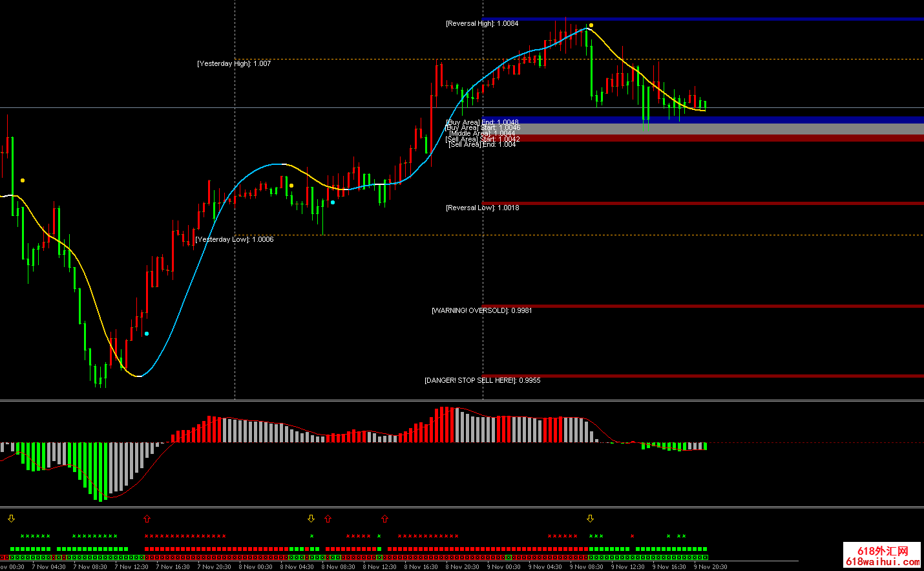The image size is (924, 571).
Task: Click the WARNING! OVERSOLD 0.9981 label
Action: click(482, 310)
